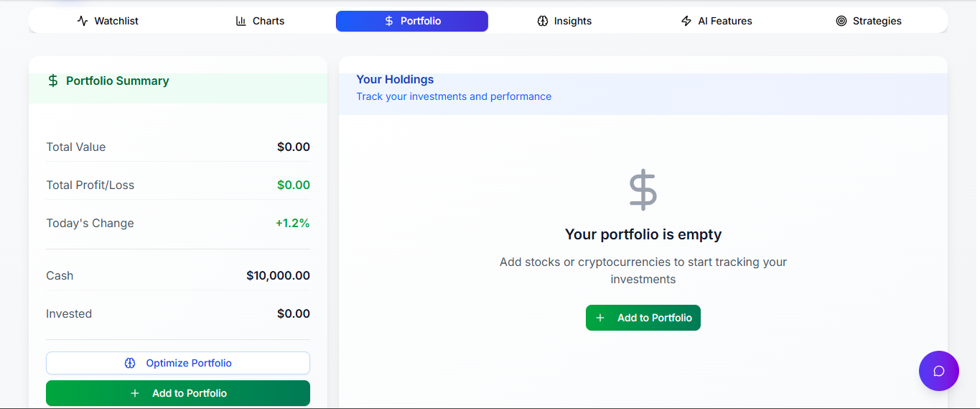Click the Today's Change +1.2% value
The image size is (980, 409).
pyautogui.click(x=293, y=223)
